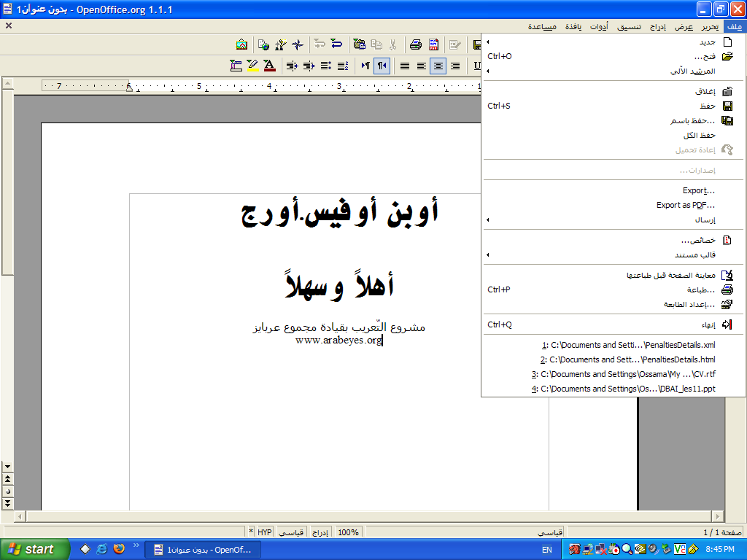
Task: Click the Justified alignment icon
Action: pos(405,66)
